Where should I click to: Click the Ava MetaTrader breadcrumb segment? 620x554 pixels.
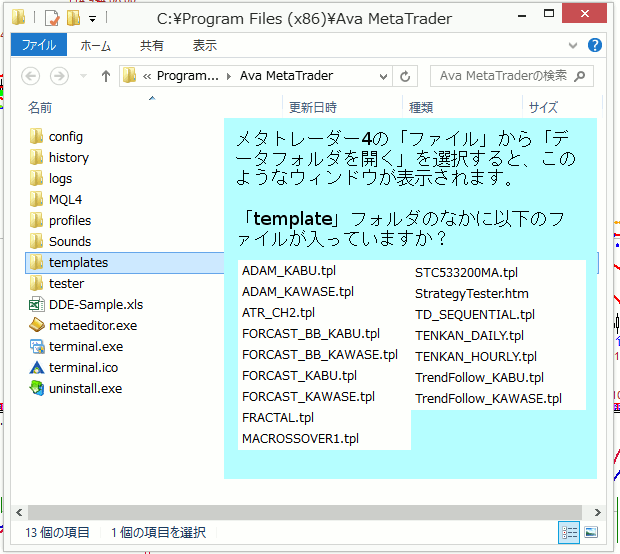click(x=286, y=76)
